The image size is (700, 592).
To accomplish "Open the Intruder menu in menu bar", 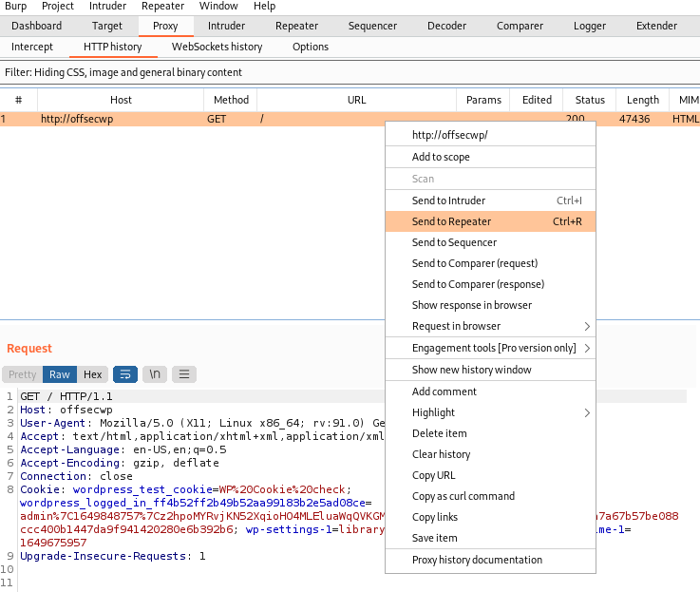I will 107,6.
